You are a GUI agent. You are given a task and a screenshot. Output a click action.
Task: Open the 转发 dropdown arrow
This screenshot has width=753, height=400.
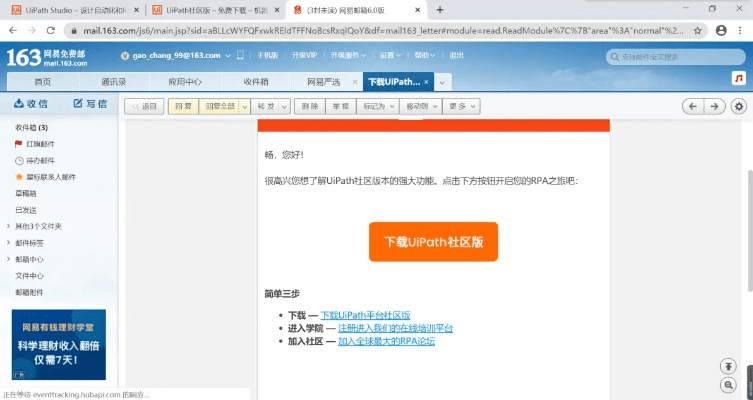tap(284, 107)
